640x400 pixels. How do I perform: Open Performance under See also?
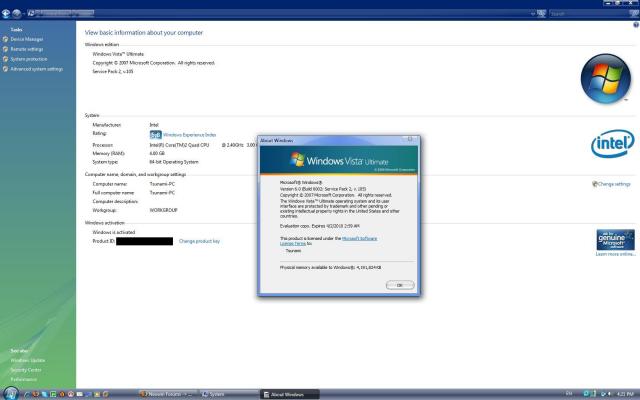[24, 379]
